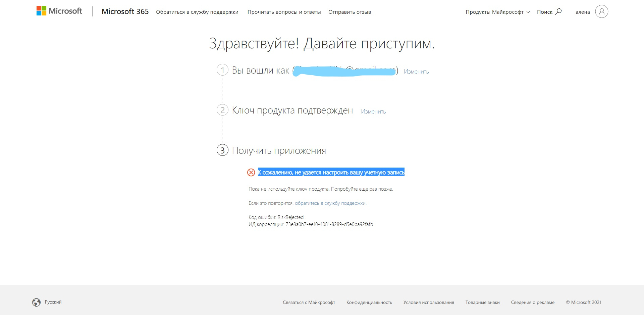The image size is (644, 315).
Task: Click Изменить next to signed-in account
Action: (x=416, y=72)
